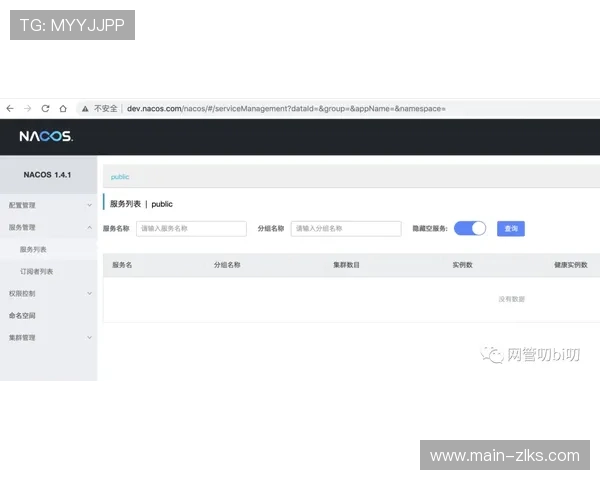Image resolution: width=600 pixels, height=480 pixels.
Task: Click the 实例数 column header
Action: [x=463, y=265]
